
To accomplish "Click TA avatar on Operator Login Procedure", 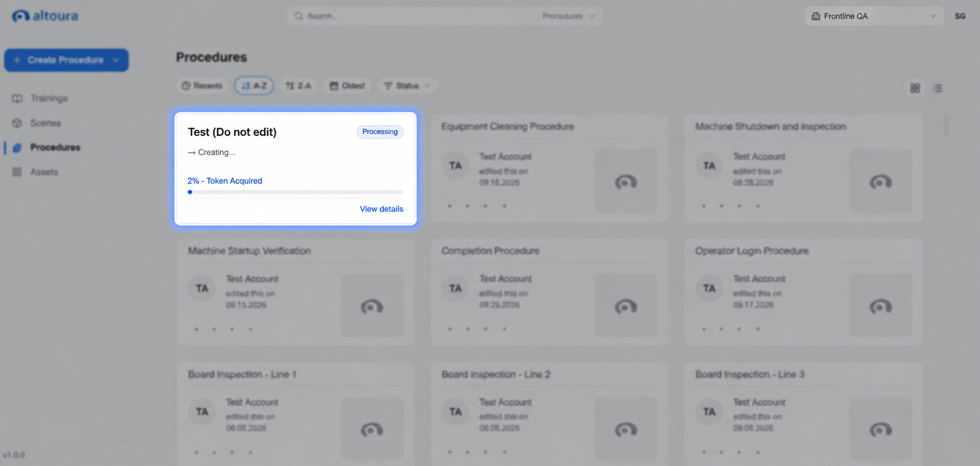I will (x=710, y=288).
